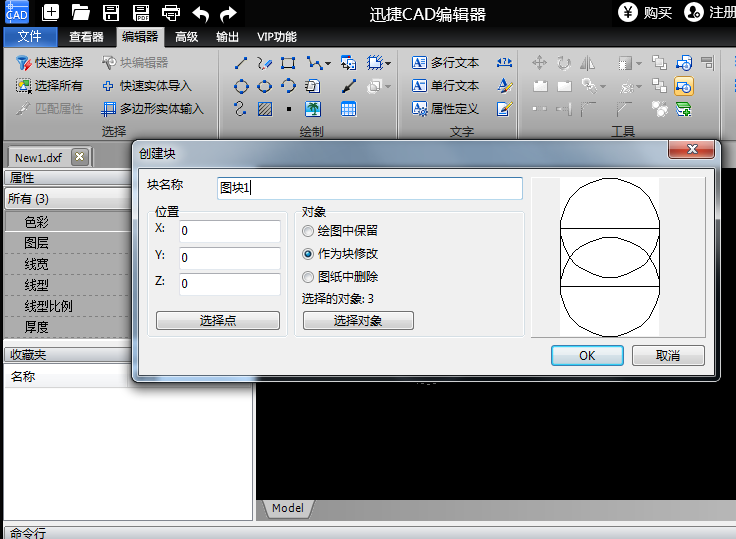This screenshot has width=736, height=539.
Task: Click the Hatch fill tool icon
Action: 265,109
